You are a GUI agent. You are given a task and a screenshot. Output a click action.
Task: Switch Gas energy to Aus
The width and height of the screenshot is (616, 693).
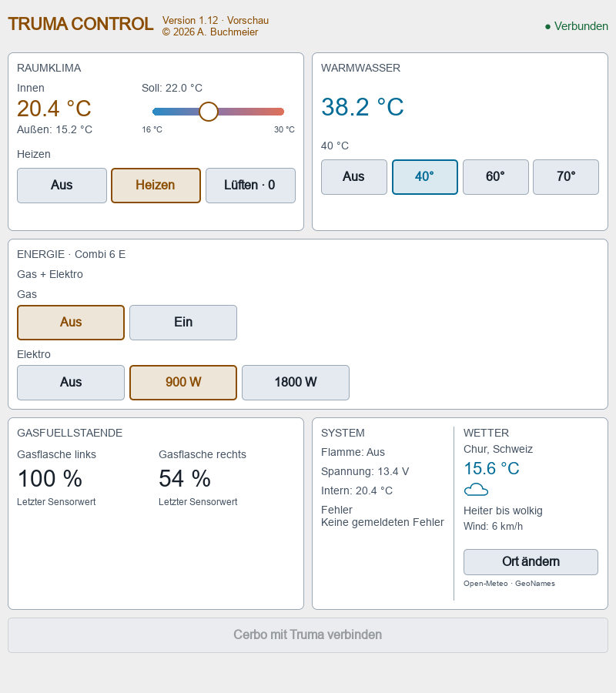(x=71, y=323)
